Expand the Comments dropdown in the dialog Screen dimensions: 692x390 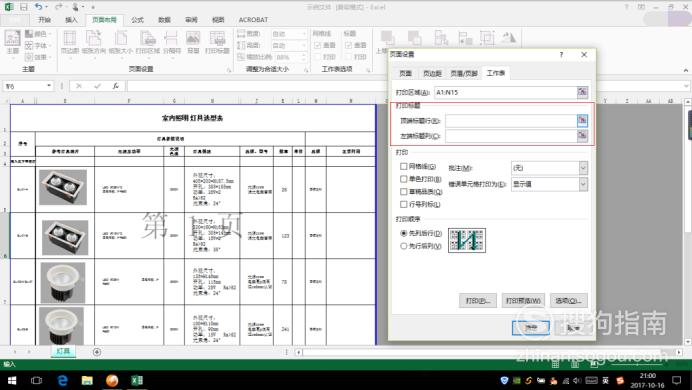[583, 168]
